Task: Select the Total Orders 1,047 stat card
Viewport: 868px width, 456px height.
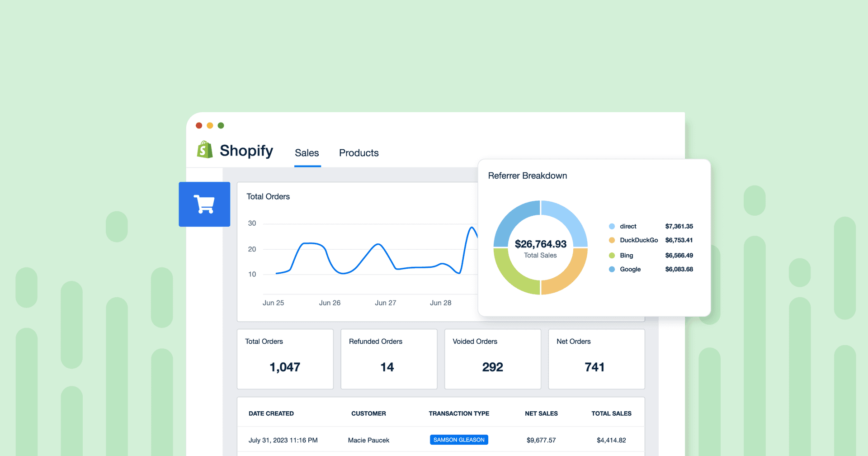Action: click(x=285, y=359)
